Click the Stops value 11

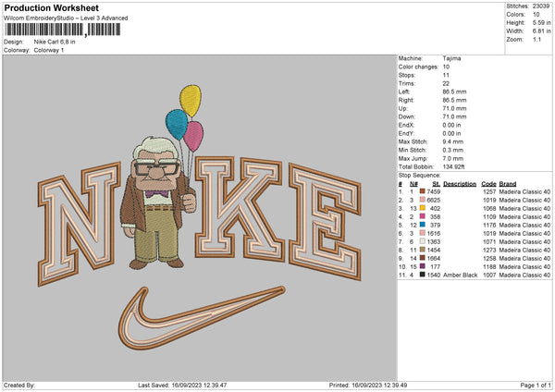coord(446,75)
